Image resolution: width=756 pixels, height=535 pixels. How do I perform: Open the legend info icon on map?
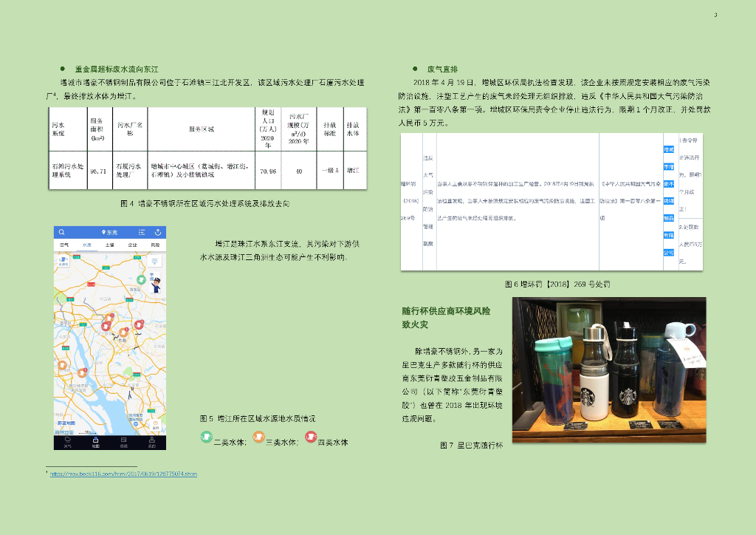pos(155,426)
